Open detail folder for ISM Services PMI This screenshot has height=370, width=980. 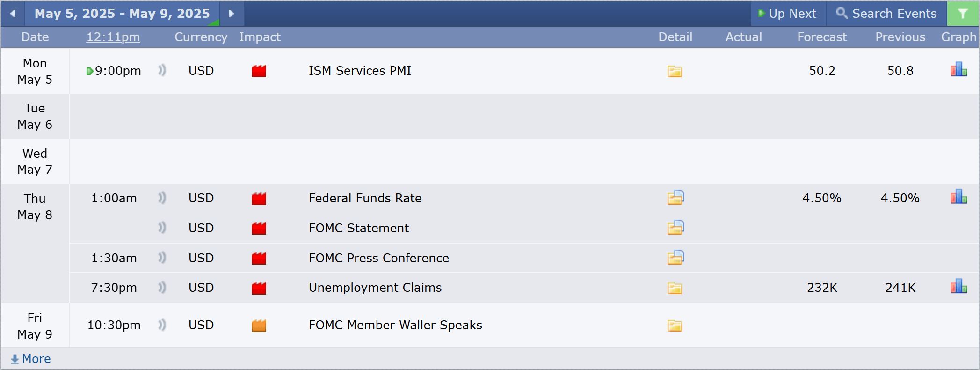pyautogui.click(x=675, y=71)
